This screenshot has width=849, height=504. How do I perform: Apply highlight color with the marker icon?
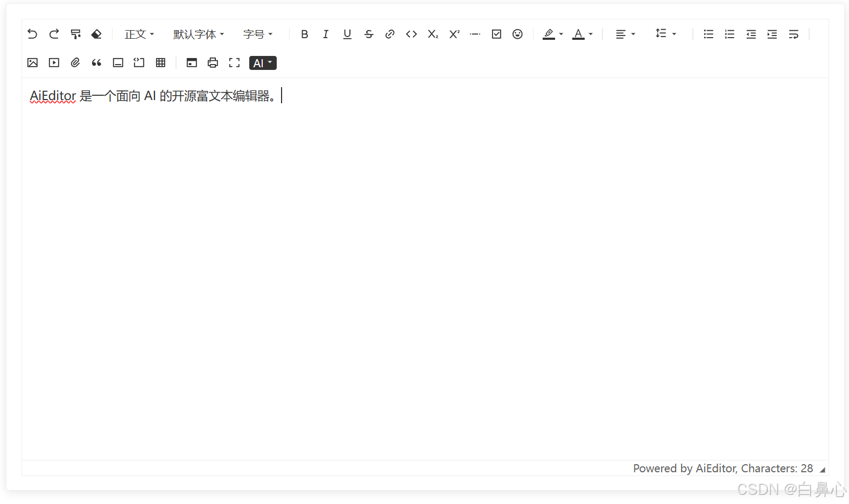pos(549,34)
